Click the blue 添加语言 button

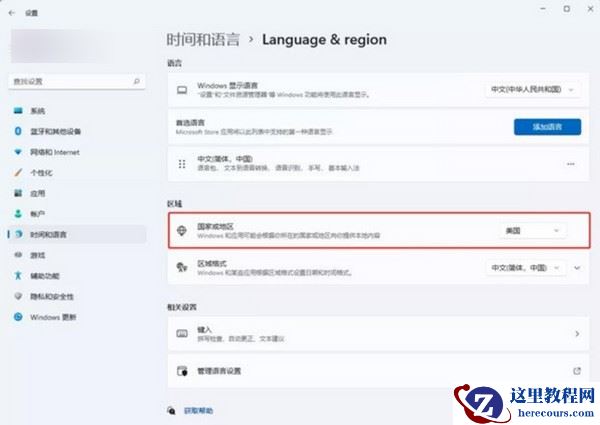[547, 127]
